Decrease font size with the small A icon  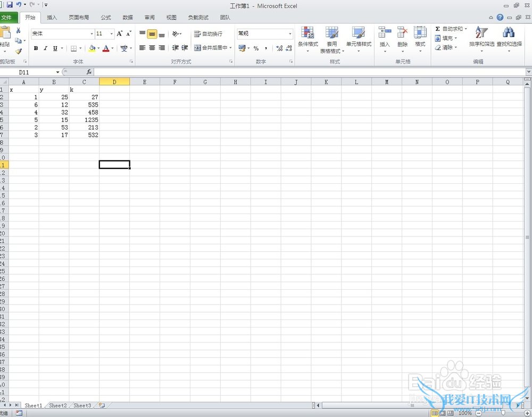pyautogui.click(x=129, y=33)
